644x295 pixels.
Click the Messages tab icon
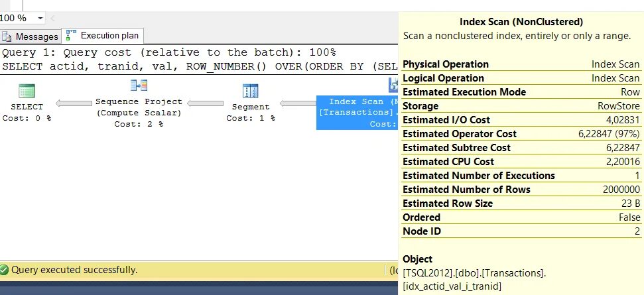click(7, 36)
